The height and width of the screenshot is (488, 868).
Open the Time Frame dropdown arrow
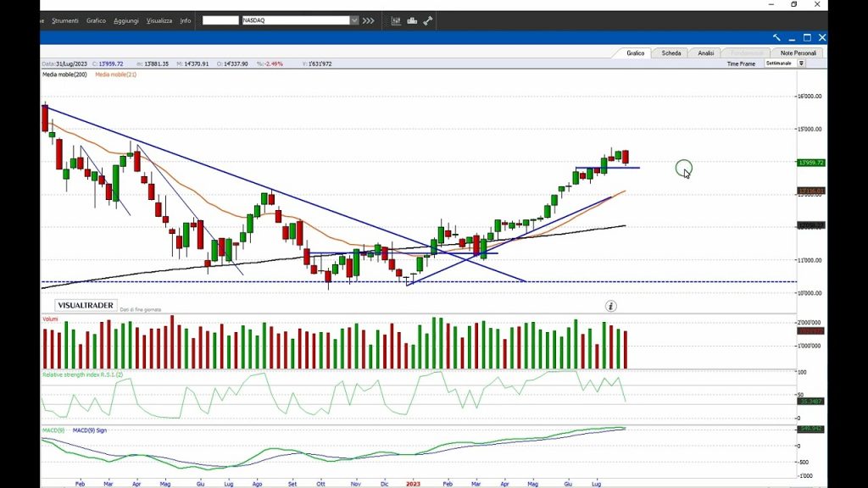(801, 64)
